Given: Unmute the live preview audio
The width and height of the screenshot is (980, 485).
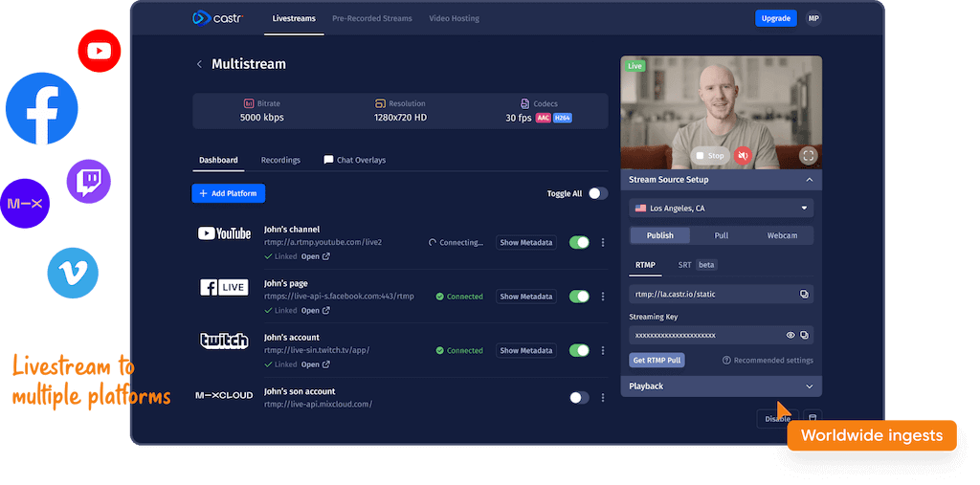Looking at the screenshot, I should [742, 155].
